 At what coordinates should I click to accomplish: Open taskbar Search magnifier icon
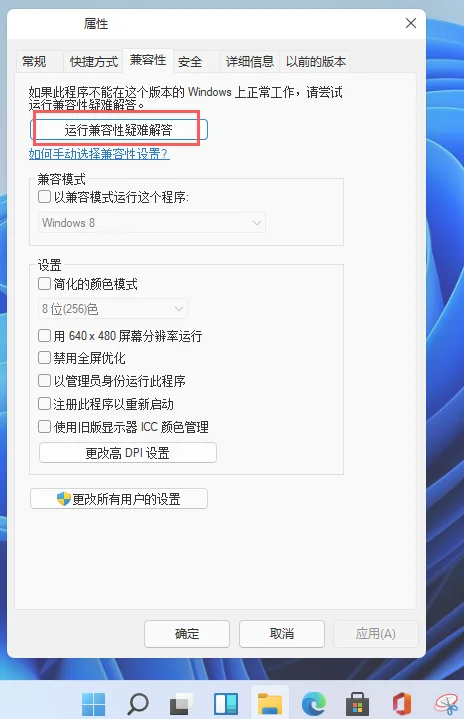pos(138,703)
